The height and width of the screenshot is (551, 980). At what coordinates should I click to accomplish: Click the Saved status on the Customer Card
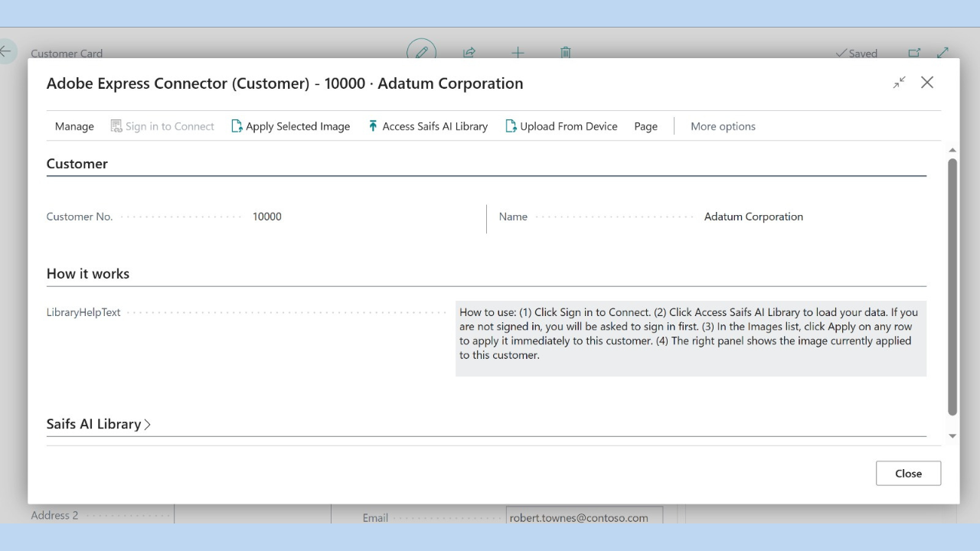857,53
